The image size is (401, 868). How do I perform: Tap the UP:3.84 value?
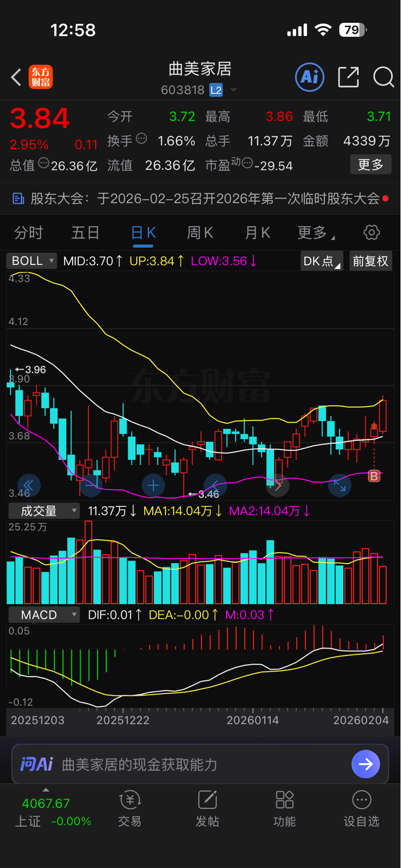(156, 261)
